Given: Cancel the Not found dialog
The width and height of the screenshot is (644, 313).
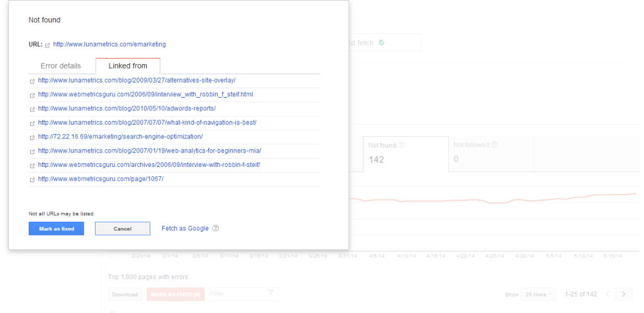Looking at the screenshot, I should [x=123, y=229].
